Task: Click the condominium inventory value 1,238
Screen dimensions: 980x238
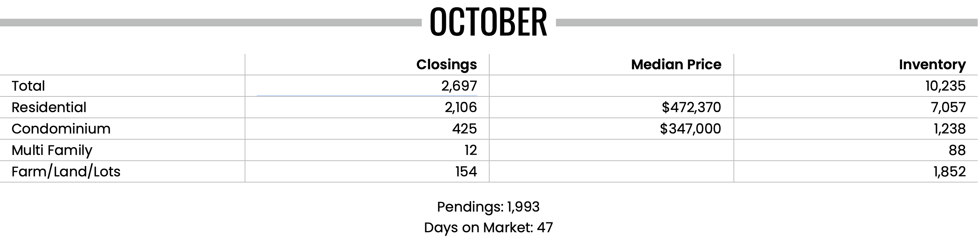Action: coord(950,129)
